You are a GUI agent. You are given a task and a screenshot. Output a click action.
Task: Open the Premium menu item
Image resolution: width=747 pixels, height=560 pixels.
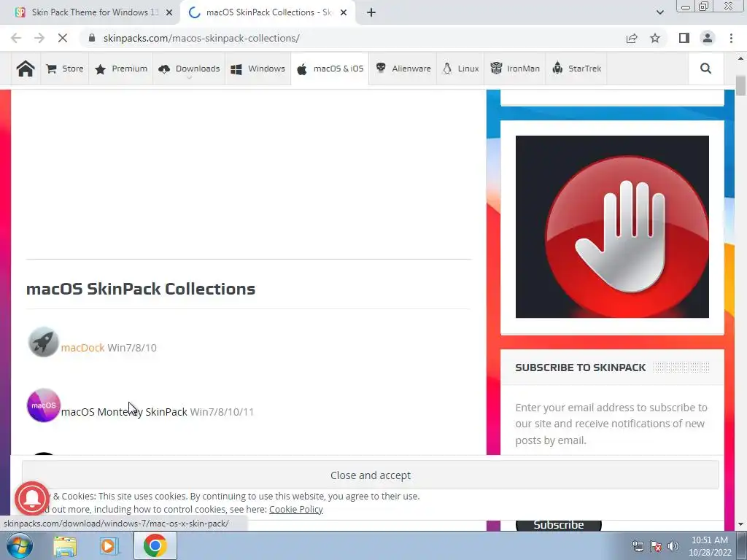[x=121, y=69]
